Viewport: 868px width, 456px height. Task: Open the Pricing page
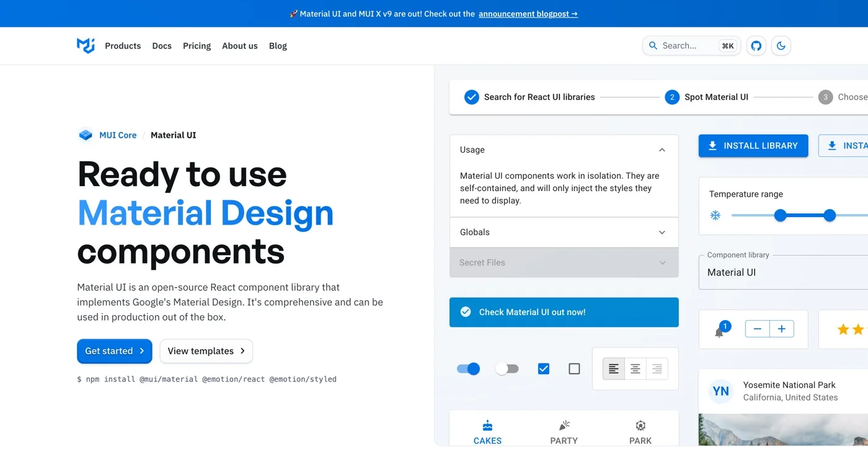pos(197,45)
